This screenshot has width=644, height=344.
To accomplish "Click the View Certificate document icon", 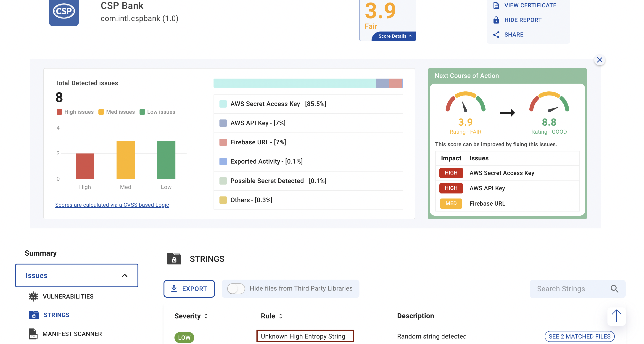I will click(x=496, y=5).
